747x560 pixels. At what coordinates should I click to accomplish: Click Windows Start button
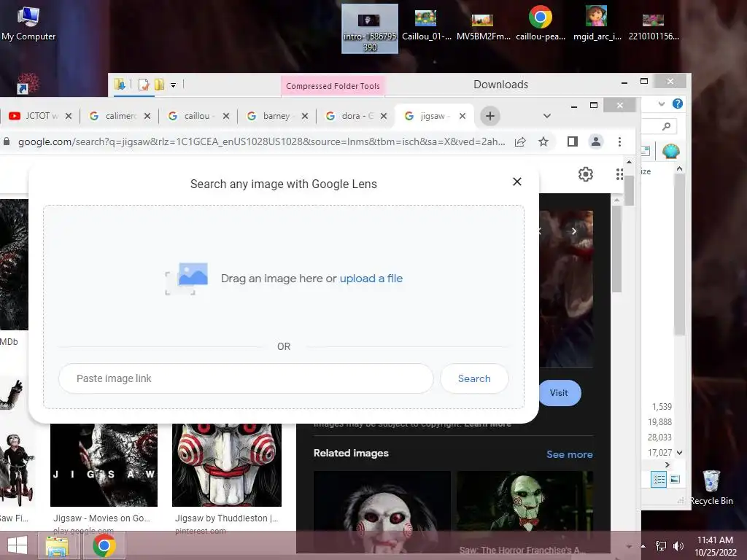click(18, 545)
